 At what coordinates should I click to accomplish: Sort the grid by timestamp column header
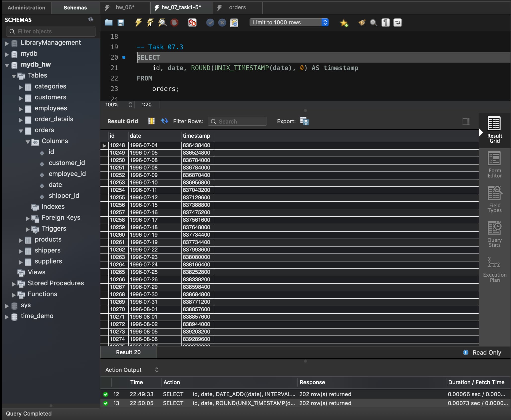pos(196,136)
